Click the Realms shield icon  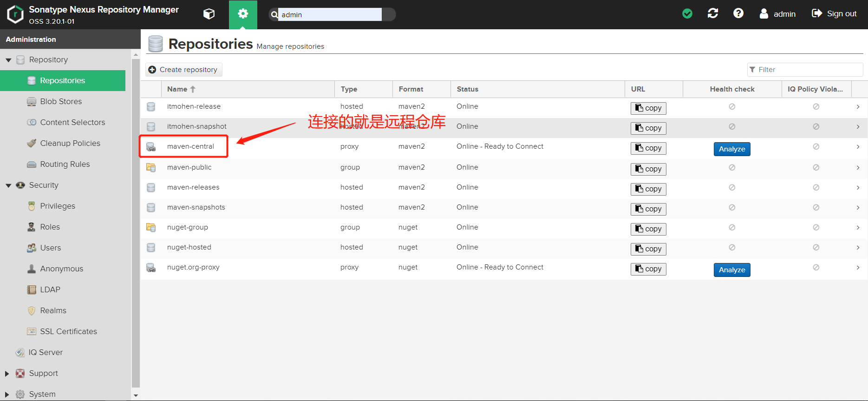pos(32,310)
